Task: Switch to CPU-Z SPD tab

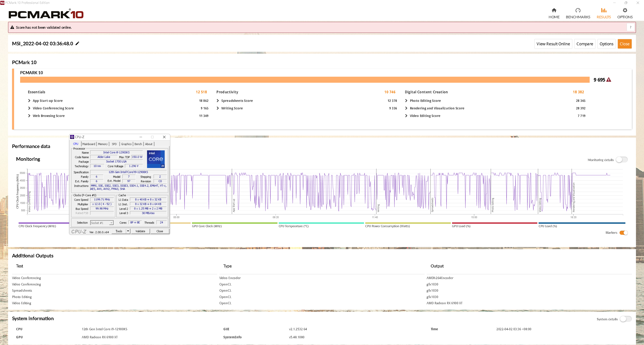Action: coord(114,144)
